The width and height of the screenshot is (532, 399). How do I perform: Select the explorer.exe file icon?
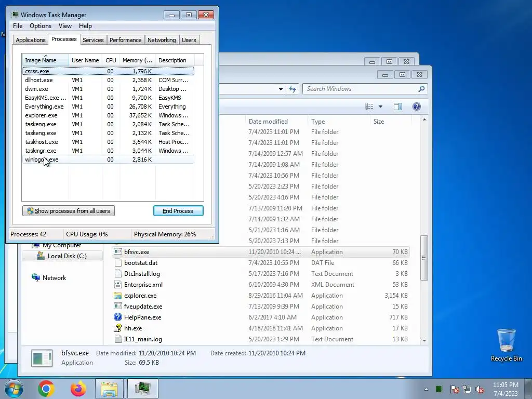[x=118, y=296]
